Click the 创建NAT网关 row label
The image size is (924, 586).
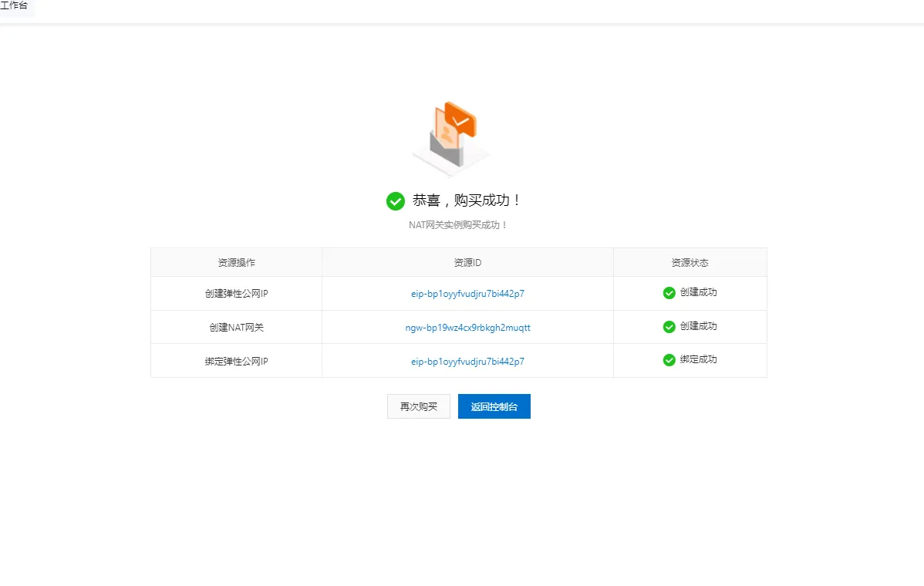[236, 327]
